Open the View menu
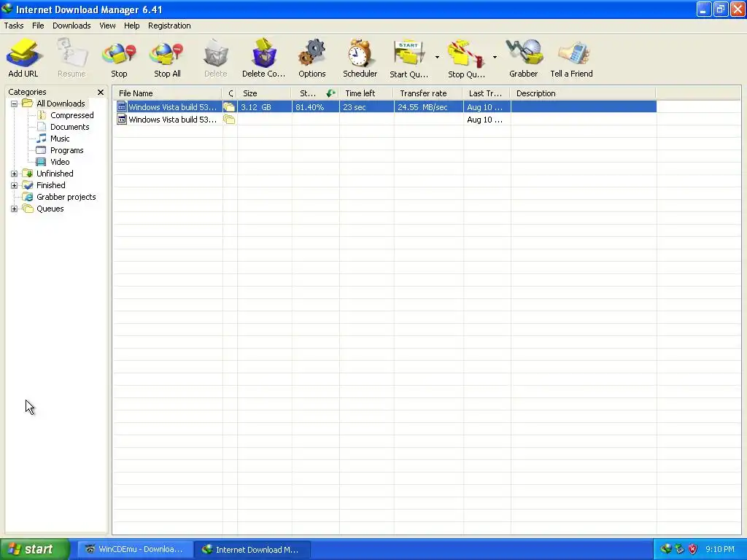 coord(107,26)
